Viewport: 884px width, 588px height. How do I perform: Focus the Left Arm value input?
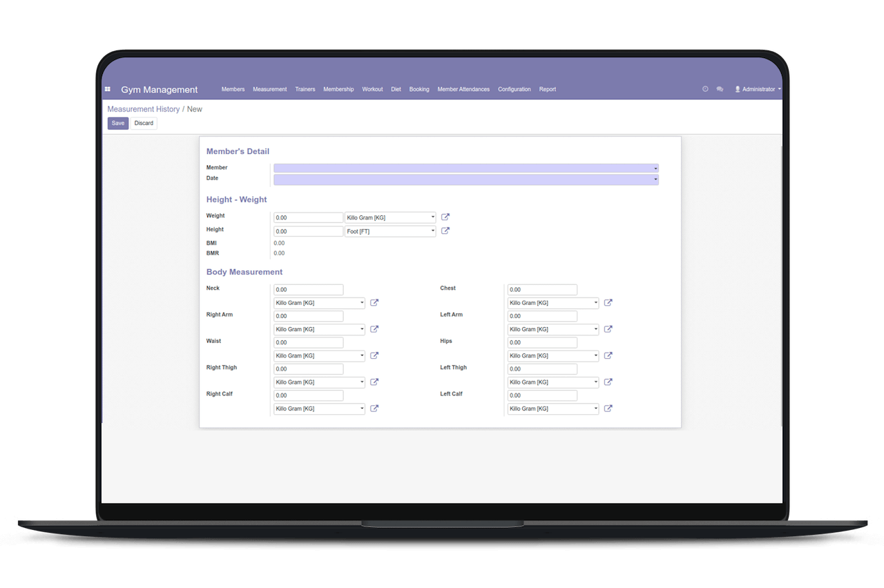(x=542, y=316)
